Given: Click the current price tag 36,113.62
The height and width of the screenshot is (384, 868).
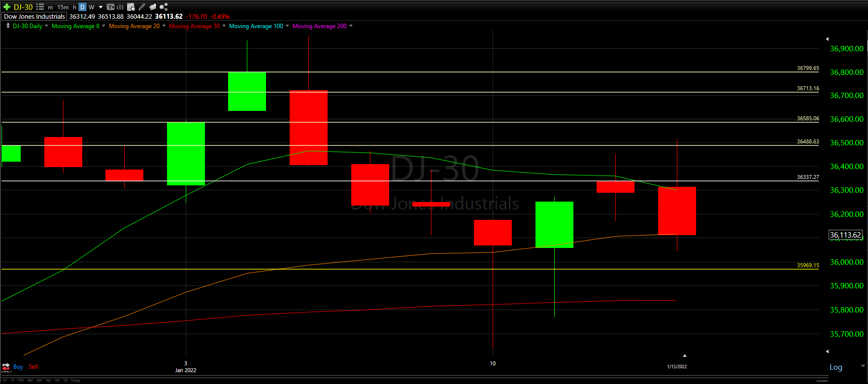Looking at the screenshot, I should coord(845,235).
